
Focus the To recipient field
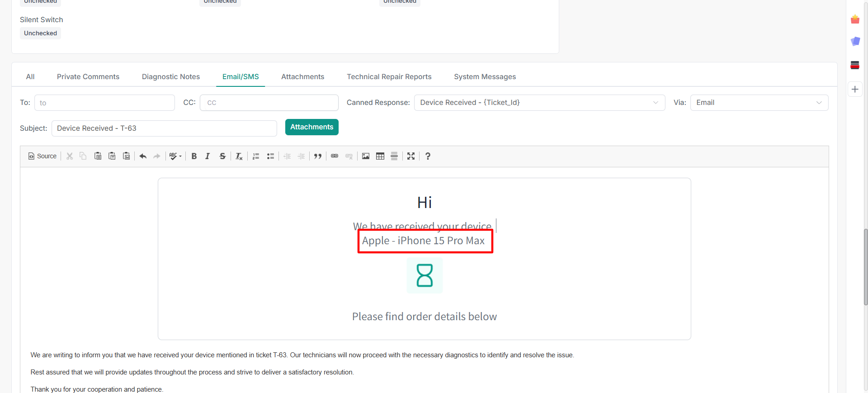[x=104, y=103]
